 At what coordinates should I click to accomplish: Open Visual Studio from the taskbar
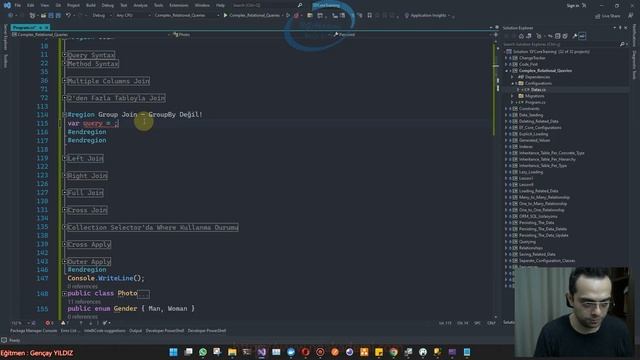point(262,352)
